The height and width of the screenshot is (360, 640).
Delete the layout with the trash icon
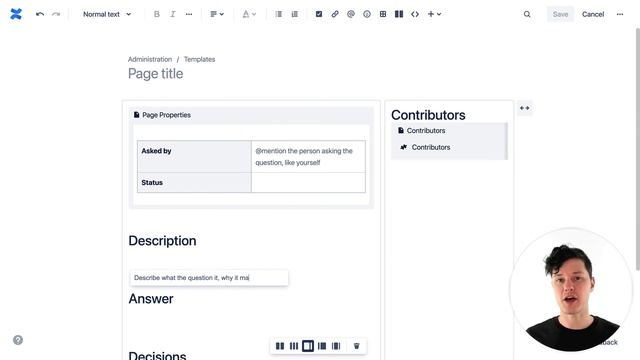[356, 346]
